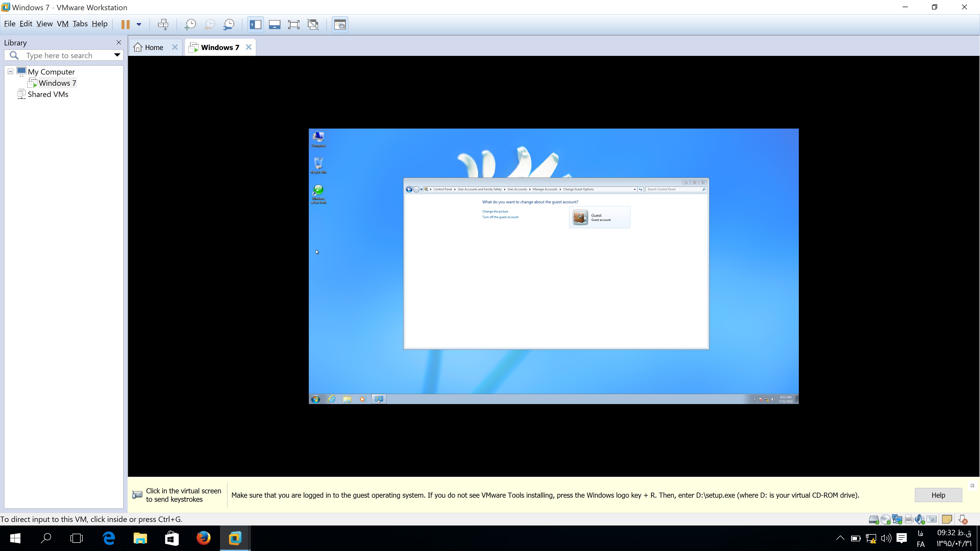Open the library search dropdown arrow

pyautogui.click(x=117, y=55)
